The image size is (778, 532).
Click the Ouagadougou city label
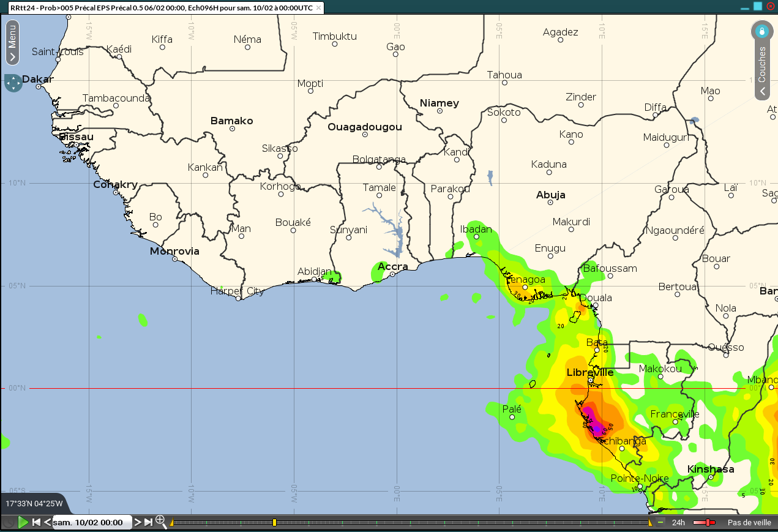365,127
